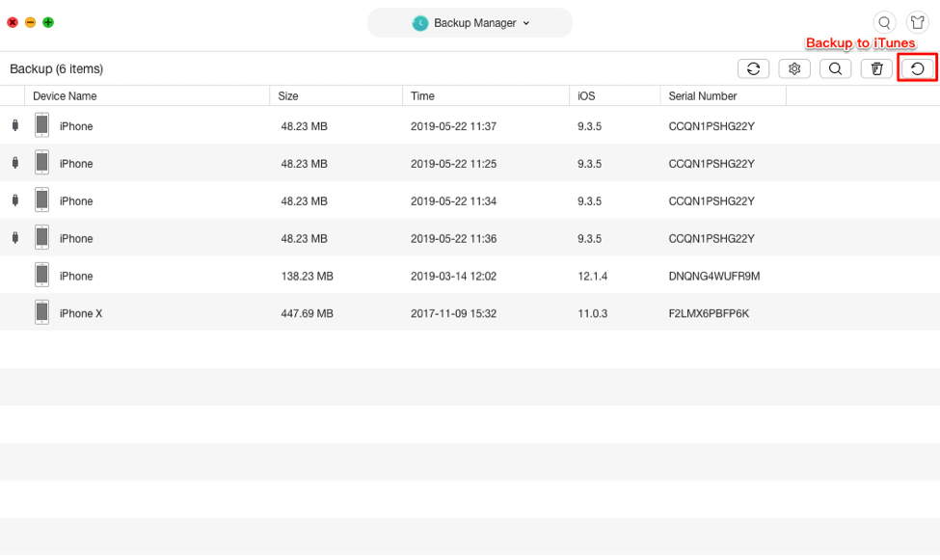Click iOS version 11.0.3 cell
Screen dimensions: 940x560
coord(592,313)
